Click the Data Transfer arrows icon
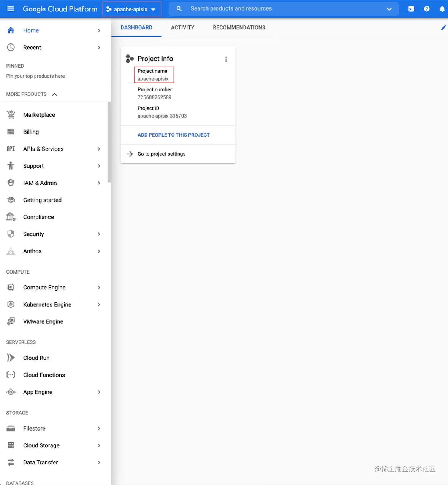The image size is (448, 485). click(11, 462)
